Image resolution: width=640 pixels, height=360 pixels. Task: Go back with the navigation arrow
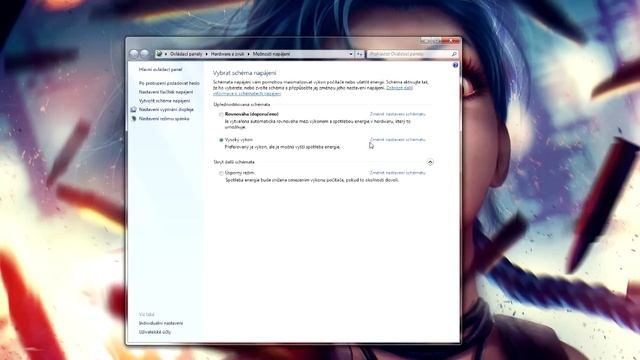134,54
